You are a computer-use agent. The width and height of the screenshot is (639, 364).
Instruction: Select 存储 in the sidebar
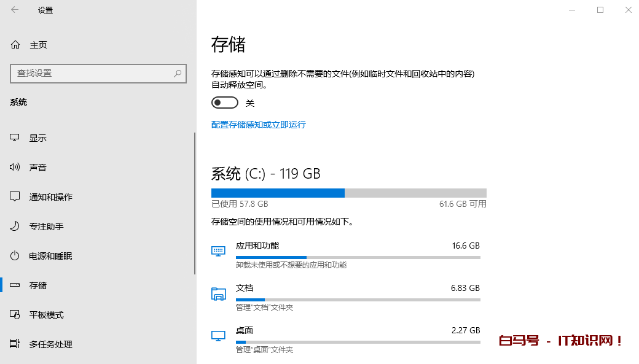(38, 285)
